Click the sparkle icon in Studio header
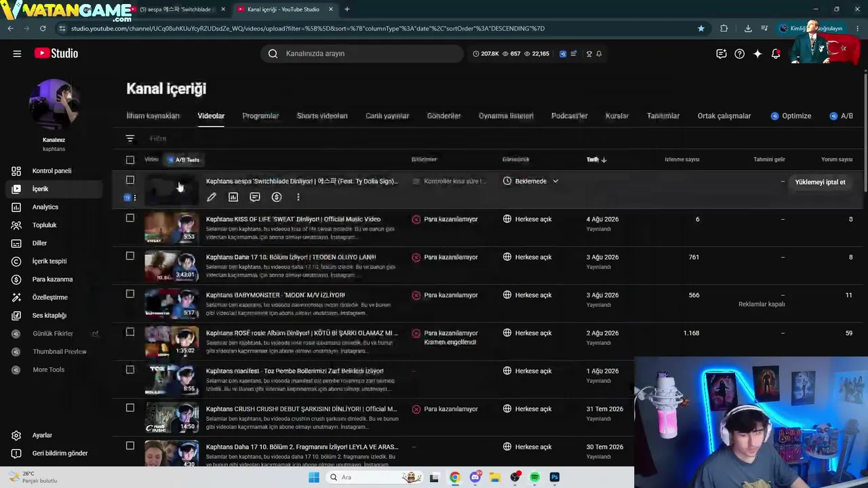868x488 pixels. pyautogui.click(x=757, y=54)
